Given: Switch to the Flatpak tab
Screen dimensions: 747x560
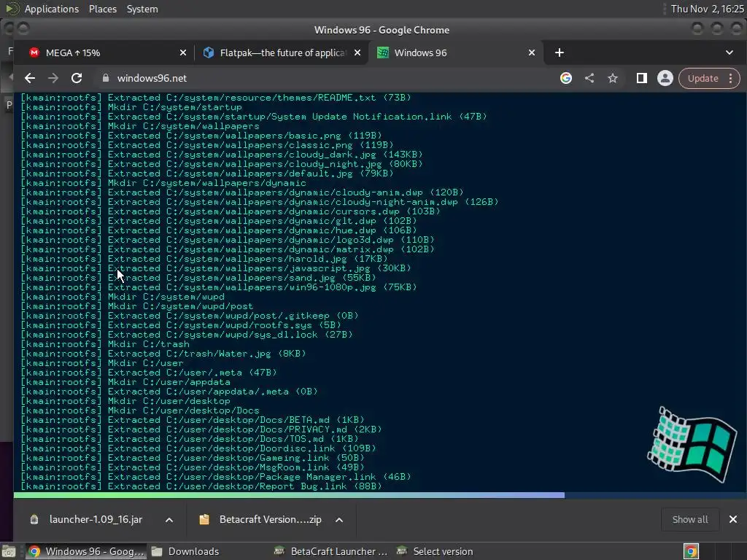Looking at the screenshot, I should 284,52.
